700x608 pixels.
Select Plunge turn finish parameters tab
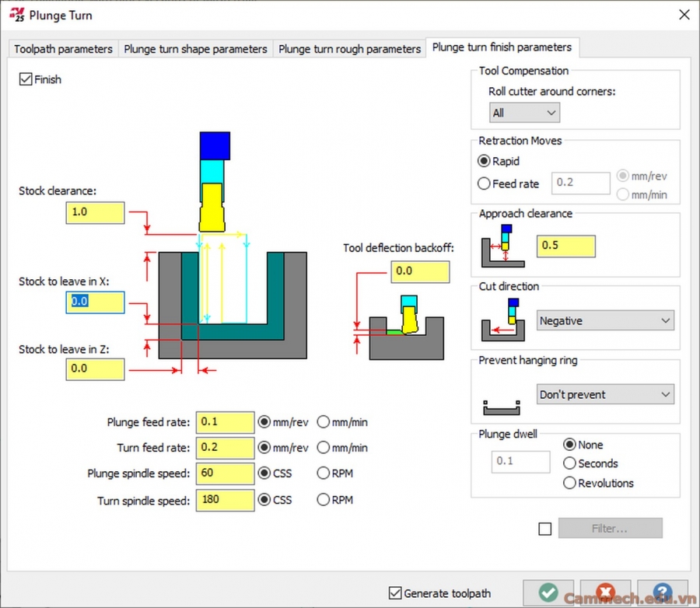click(502, 47)
